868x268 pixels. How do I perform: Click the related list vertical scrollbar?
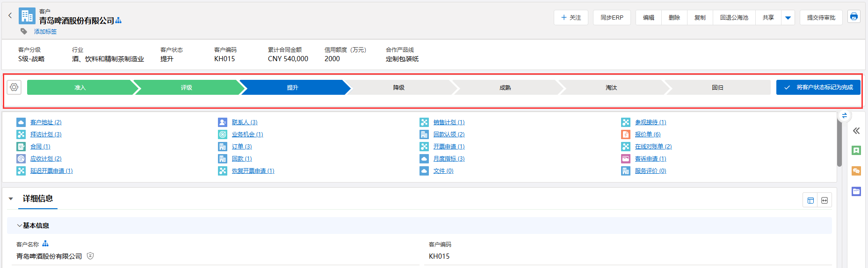coord(839,145)
